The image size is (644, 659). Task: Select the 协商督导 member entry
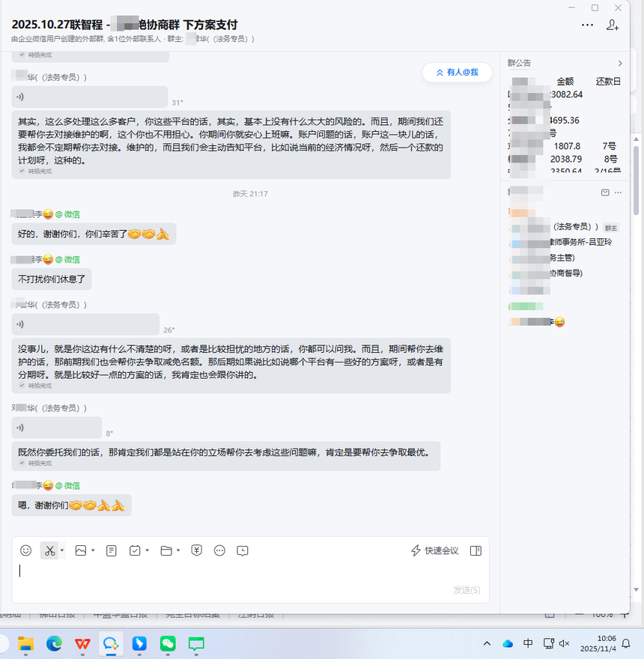click(547, 273)
